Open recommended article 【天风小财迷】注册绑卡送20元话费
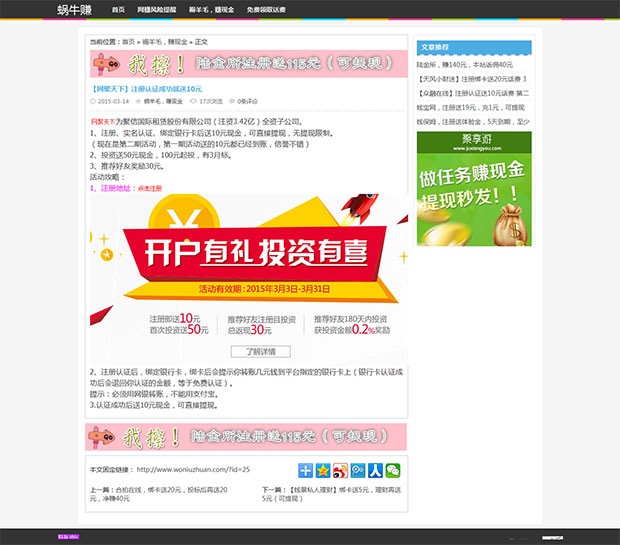 [x=472, y=79]
